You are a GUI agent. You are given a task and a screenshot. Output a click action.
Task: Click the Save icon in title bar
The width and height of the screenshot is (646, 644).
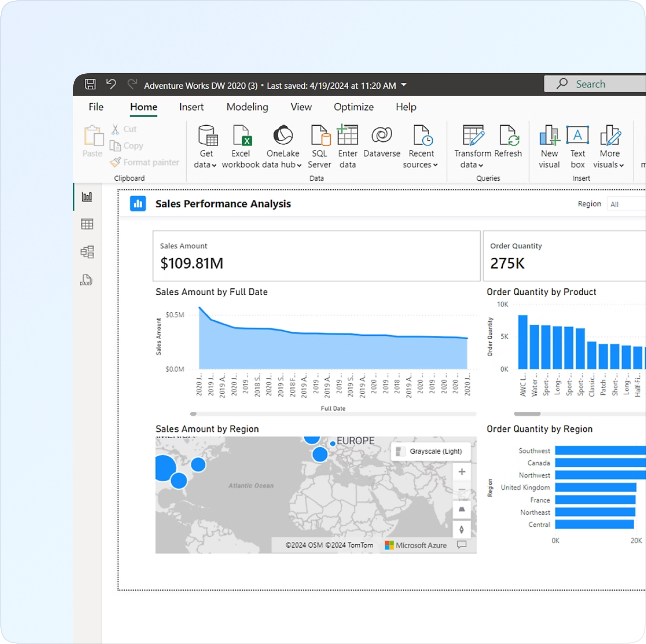pyautogui.click(x=90, y=84)
